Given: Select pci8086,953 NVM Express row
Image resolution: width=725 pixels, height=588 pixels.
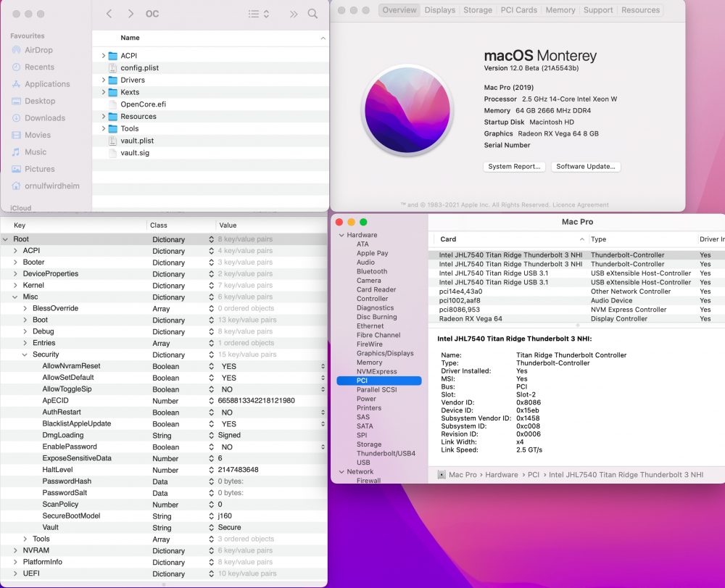Looking at the screenshot, I should (576, 310).
